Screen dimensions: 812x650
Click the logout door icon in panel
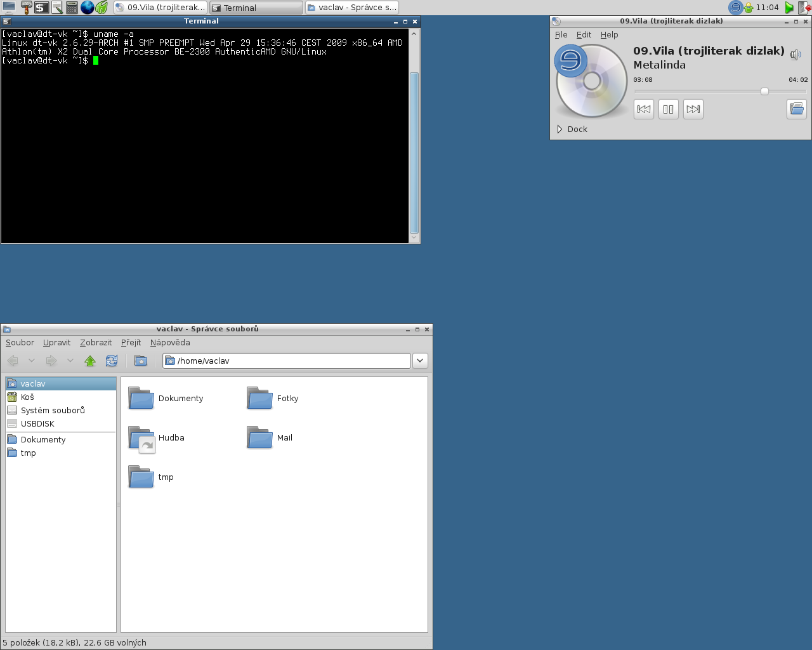click(x=805, y=8)
